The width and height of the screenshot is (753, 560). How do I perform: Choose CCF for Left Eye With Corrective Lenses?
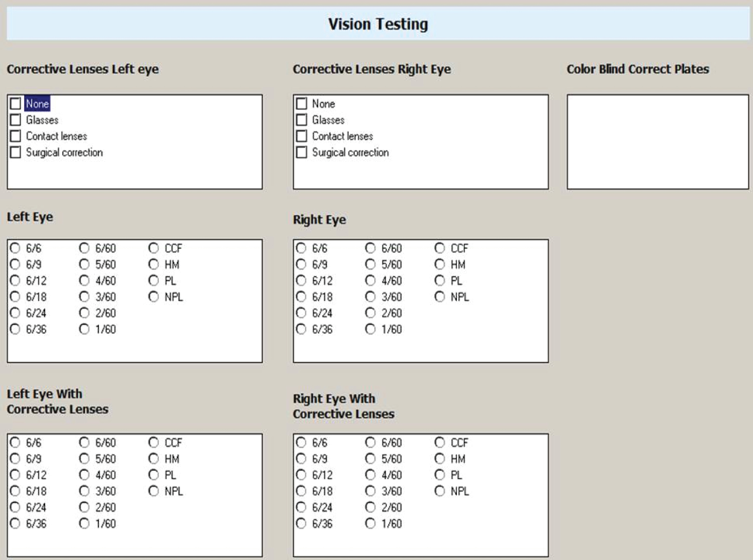coord(154,443)
